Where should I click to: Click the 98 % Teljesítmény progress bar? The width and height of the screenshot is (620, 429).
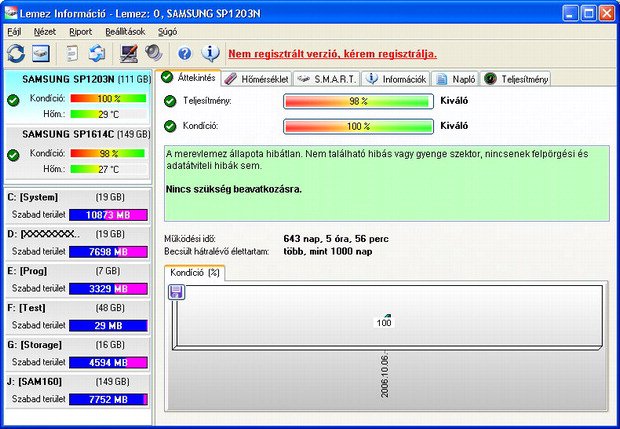pos(358,101)
